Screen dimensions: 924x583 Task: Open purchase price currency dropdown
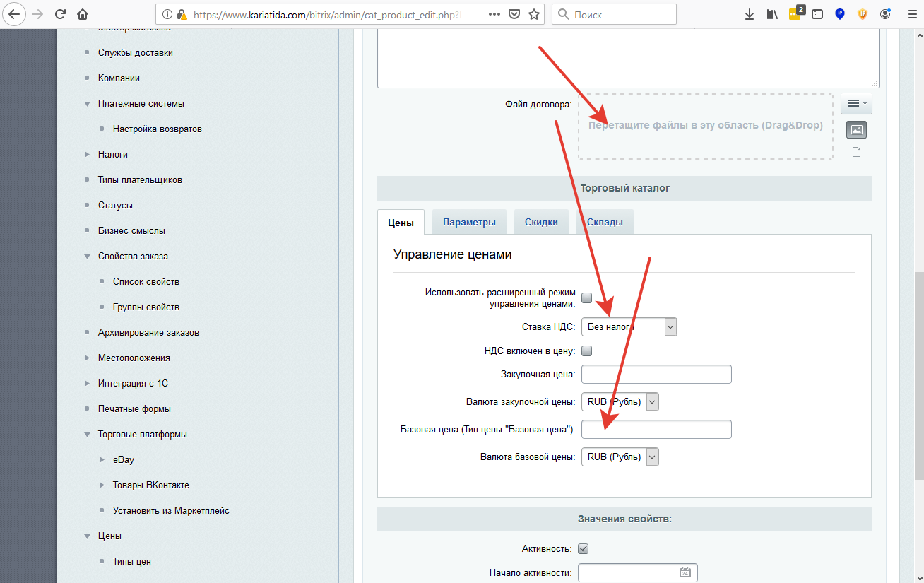[x=620, y=402]
